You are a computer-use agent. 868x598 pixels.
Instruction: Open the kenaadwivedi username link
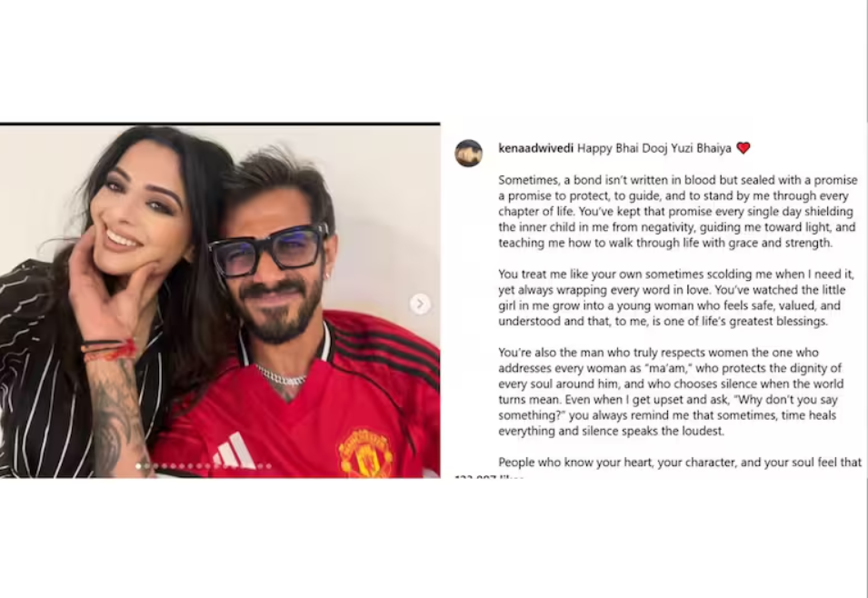click(x=535, y=148)
